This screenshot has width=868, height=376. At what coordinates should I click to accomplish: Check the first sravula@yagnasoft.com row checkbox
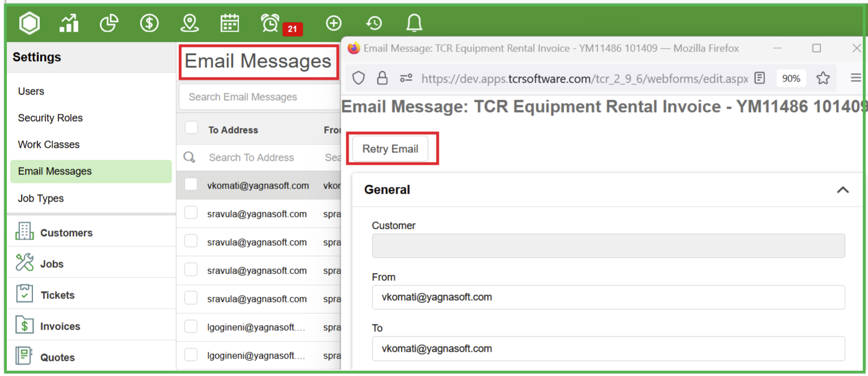tap(191, 213)
